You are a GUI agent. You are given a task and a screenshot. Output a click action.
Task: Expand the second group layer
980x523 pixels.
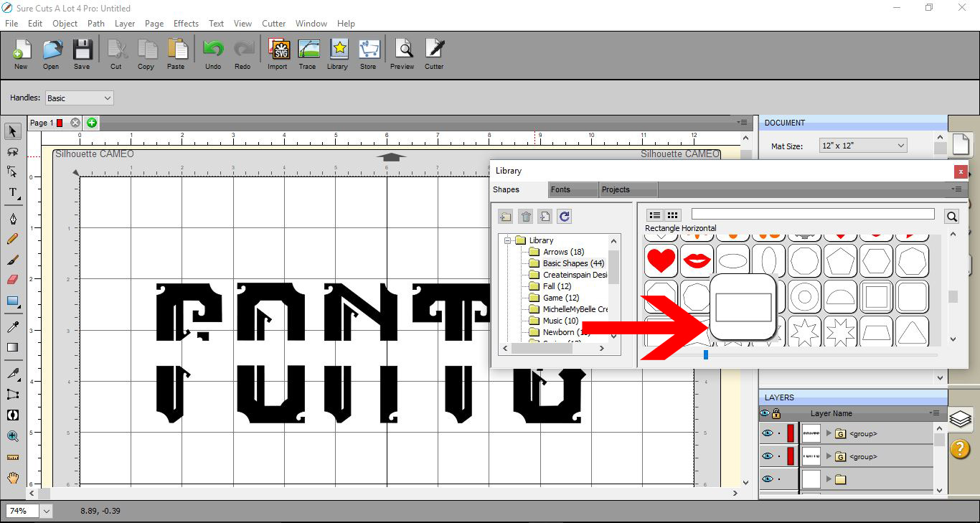coord(829,456)
